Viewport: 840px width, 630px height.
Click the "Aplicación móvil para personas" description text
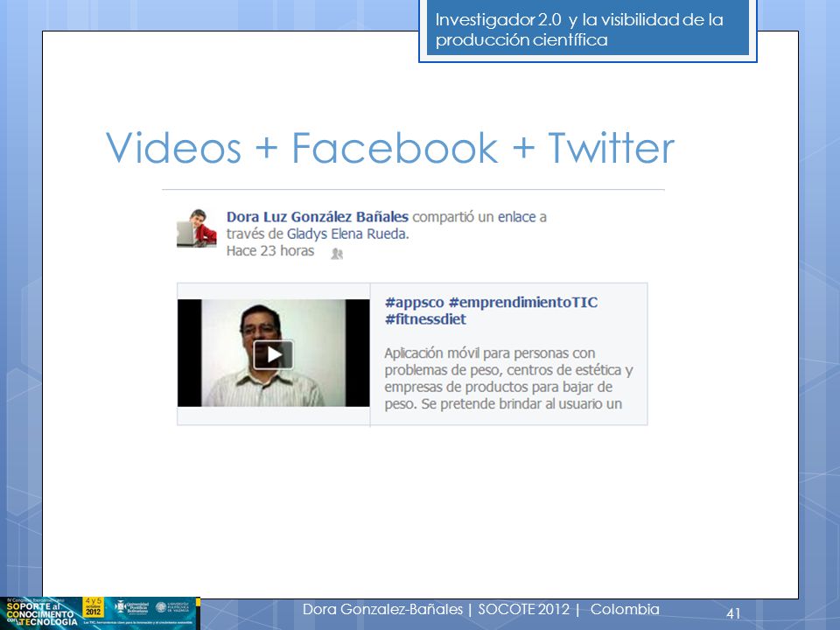pyautogui.click(x=508, y=378)
